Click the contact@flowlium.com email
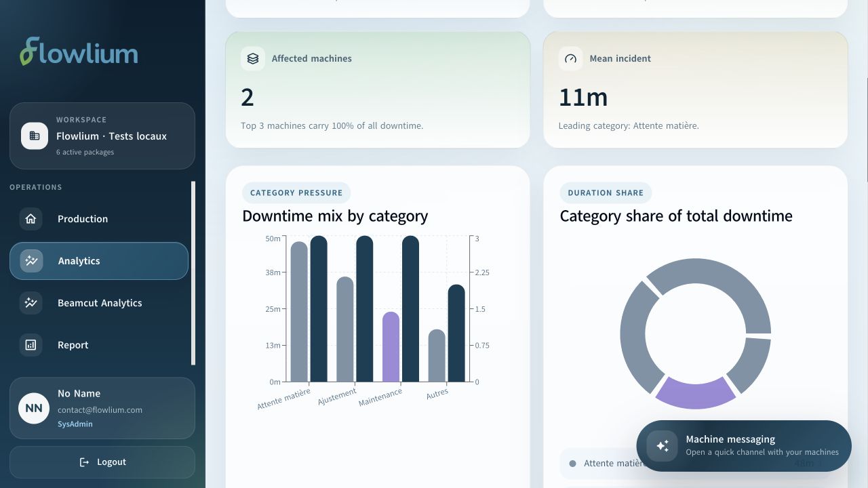This screenshot has height=488, width=868. click(x=100, y=410)
